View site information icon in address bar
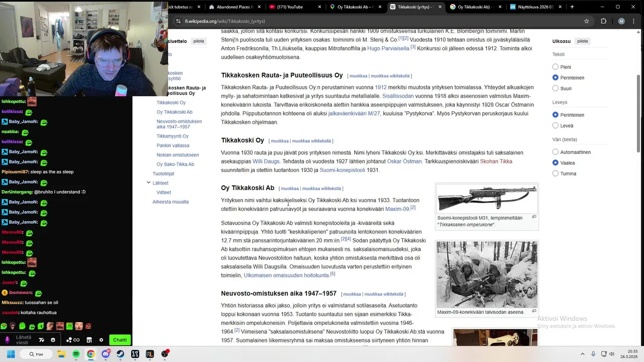Image resolution: width=644 pixels, height=362 pixels. (x=178, y=21)
